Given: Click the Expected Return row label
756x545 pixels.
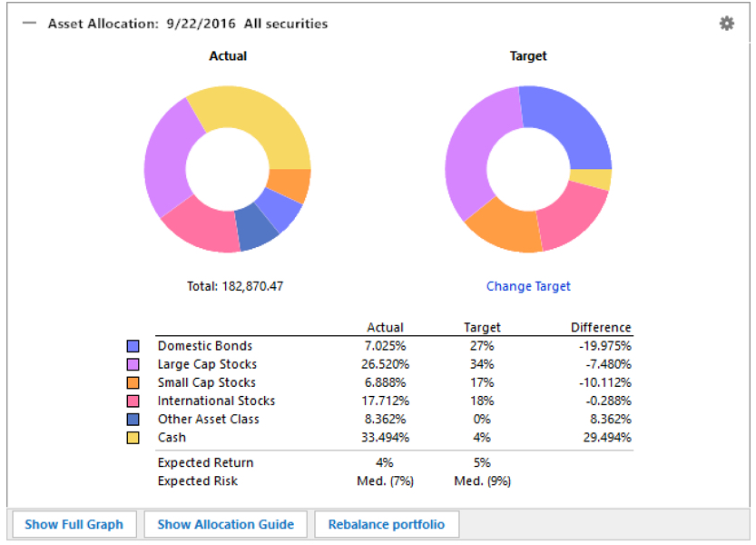Looking at the screenshot, I should [205, 462].
